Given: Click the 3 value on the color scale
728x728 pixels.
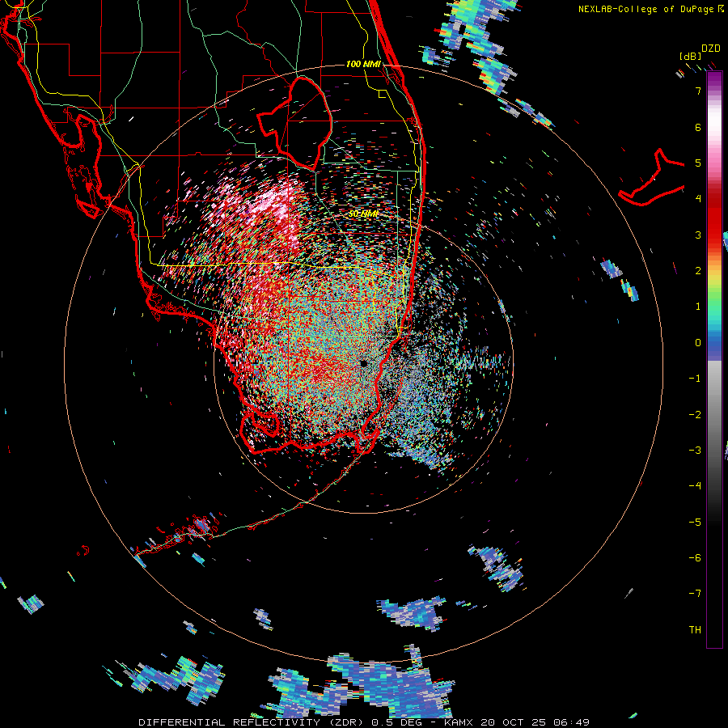Looking at the screenshot, I should [698, 235].
